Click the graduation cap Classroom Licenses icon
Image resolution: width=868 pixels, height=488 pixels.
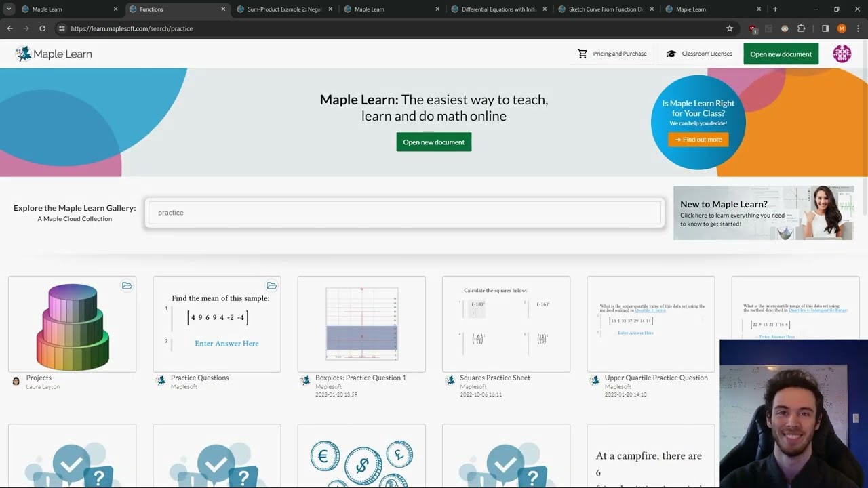pyautogui.click(x=671, y=54)
